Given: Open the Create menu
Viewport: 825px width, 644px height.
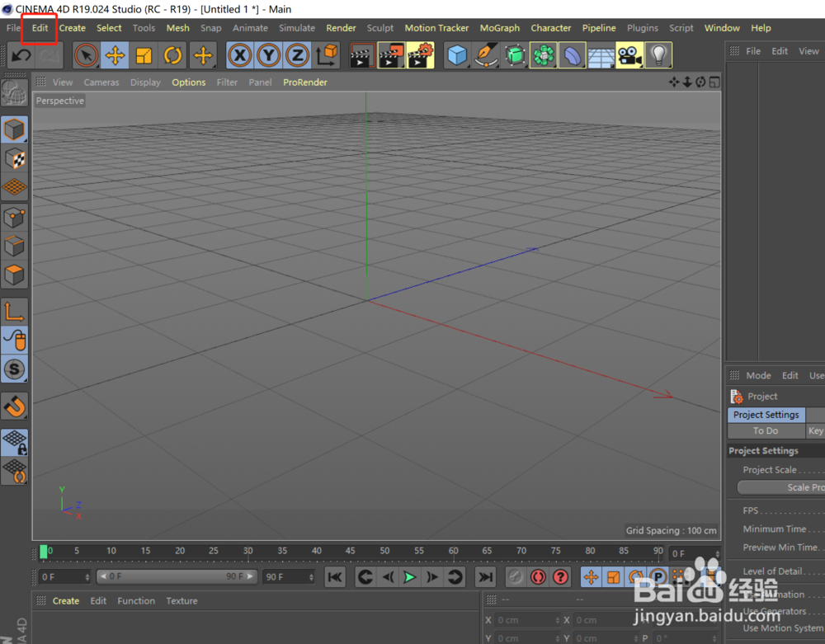Looking at the screenshot, I should [x=72, y=28].
